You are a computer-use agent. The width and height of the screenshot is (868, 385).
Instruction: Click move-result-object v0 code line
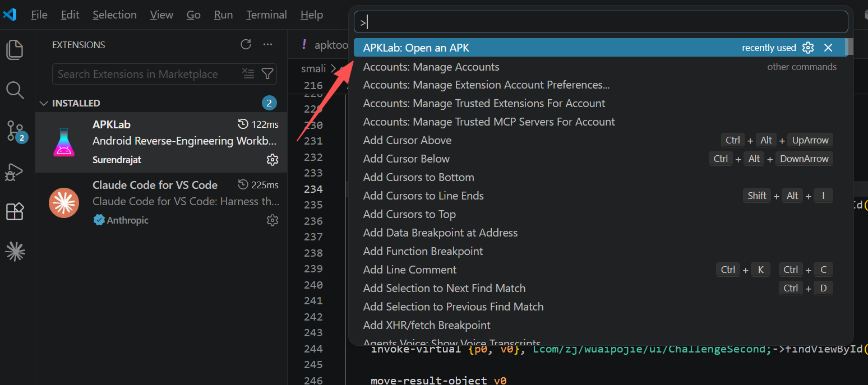pos(438,381)
